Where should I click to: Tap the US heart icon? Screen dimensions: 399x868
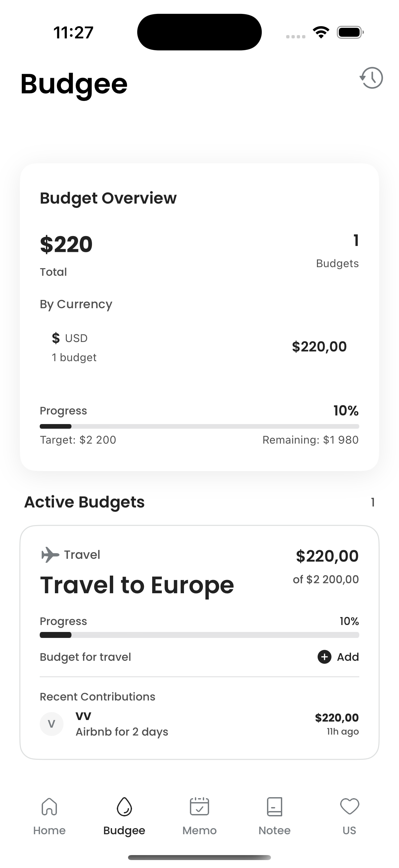click(349, 806)
